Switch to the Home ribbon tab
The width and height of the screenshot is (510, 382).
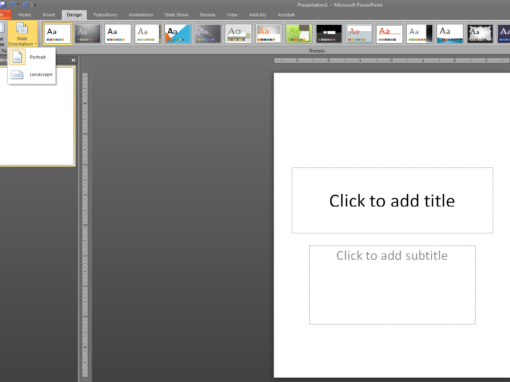click(25, 15)
